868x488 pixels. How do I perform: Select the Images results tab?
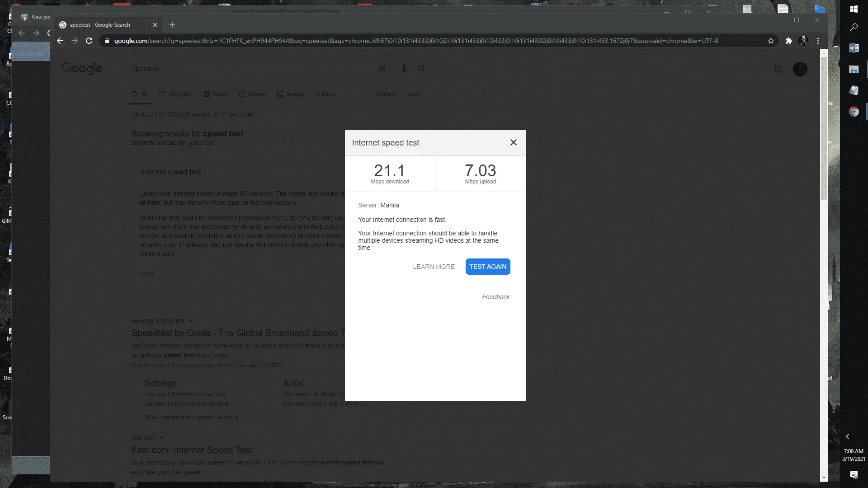[291, 94]
